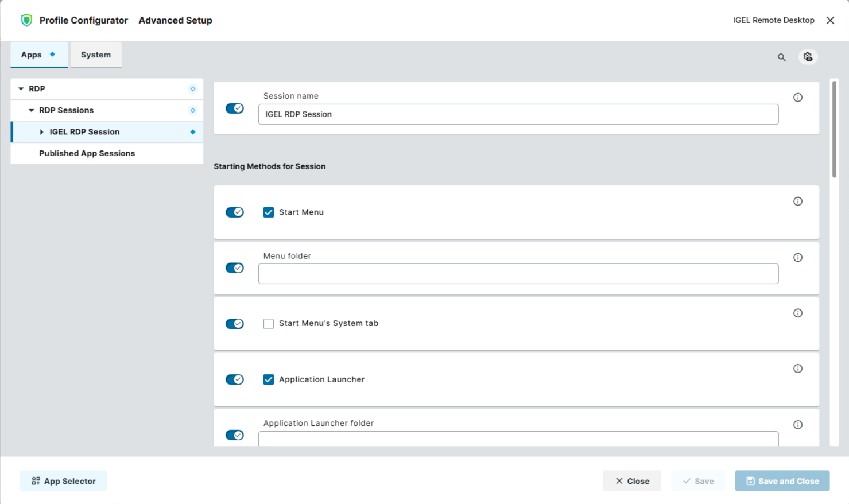Click into Application Launcher folder field
The width and height of the screenshot is (849, 504).
point(518,439)
